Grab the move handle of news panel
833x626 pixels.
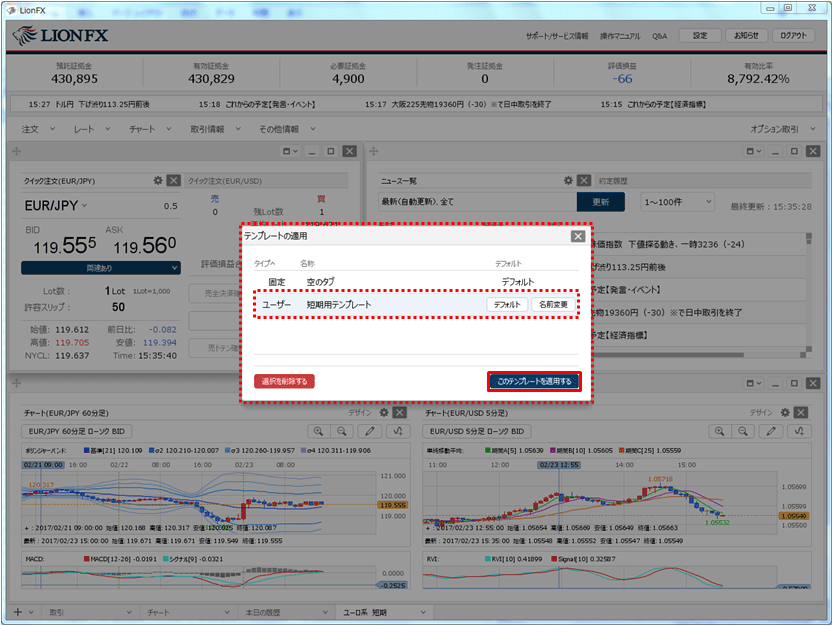(373, 151)
